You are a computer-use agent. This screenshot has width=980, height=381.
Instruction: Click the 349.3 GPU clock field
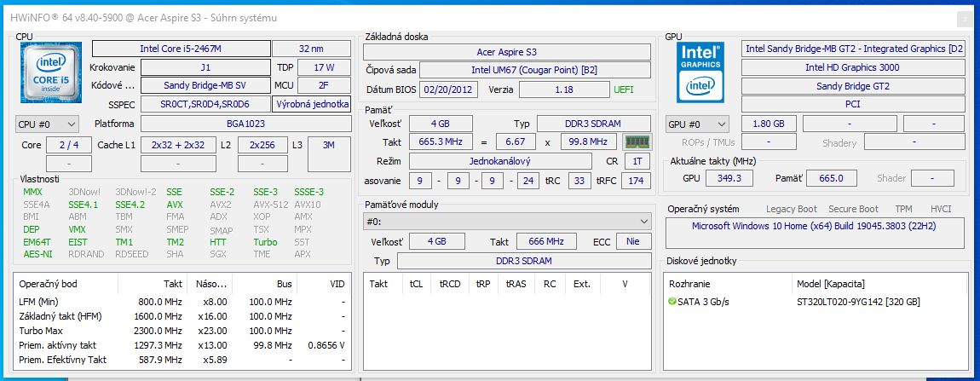click(x=729, y=178)
